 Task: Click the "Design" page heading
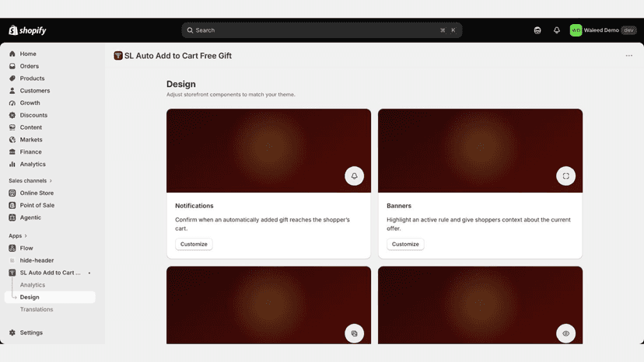point(181,84)
